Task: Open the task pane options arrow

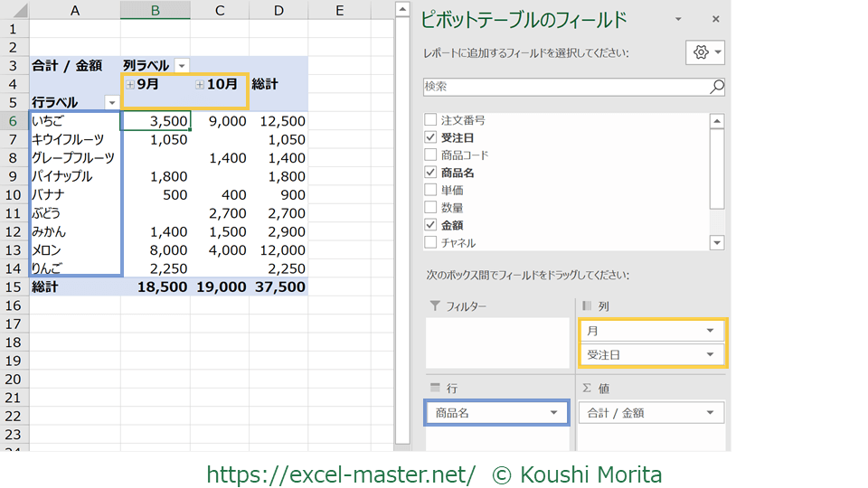Action: pos(678,19)
